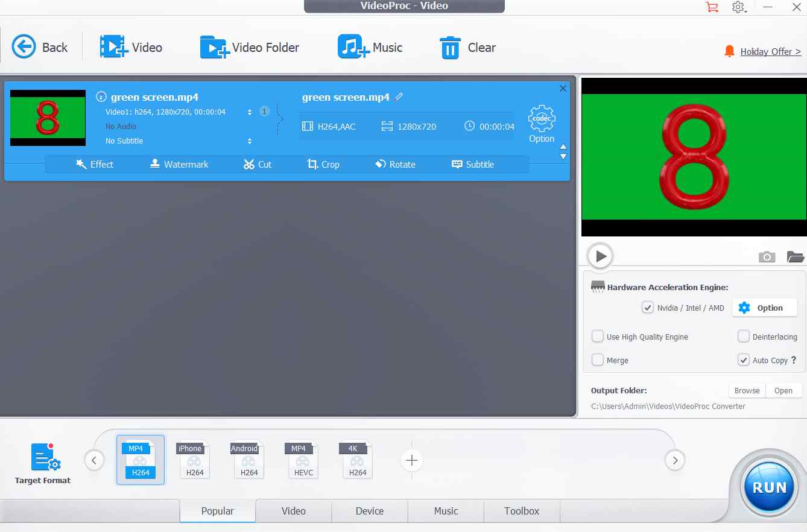Click the output folder path text
The height and width of the screenshot is (532, 807).
(668, 406)
